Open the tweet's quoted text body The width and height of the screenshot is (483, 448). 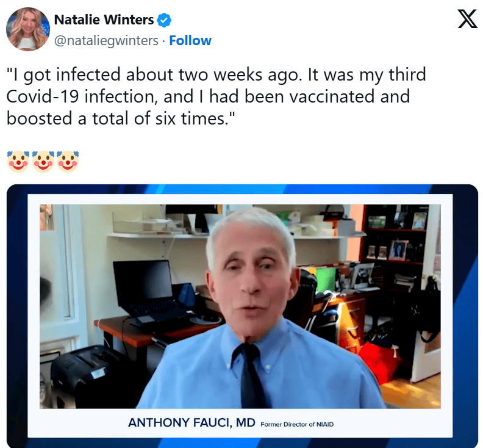coord(216,96)
